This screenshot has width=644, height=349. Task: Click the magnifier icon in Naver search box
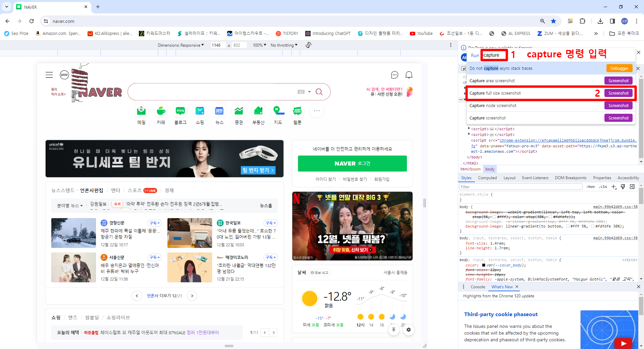click(x=319, y=92)
